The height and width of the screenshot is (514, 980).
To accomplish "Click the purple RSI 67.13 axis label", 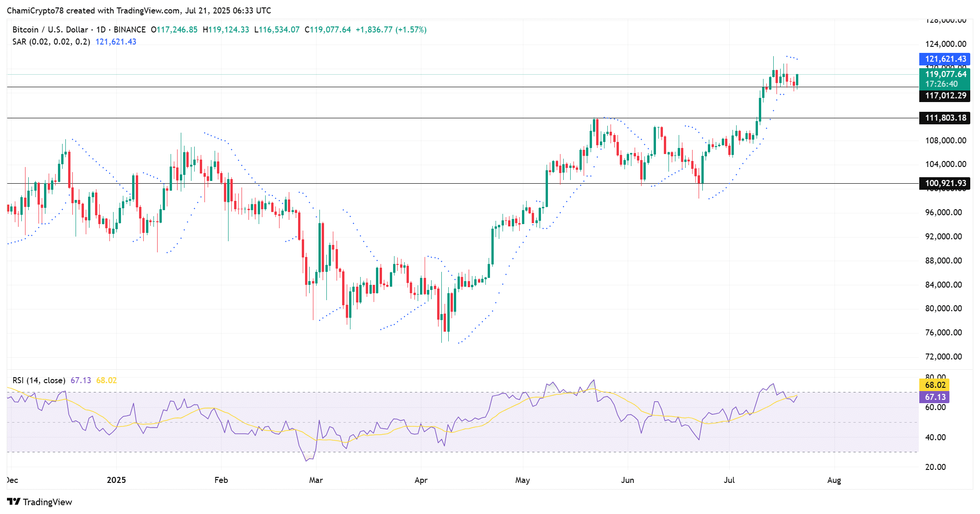I will [934, 397].
